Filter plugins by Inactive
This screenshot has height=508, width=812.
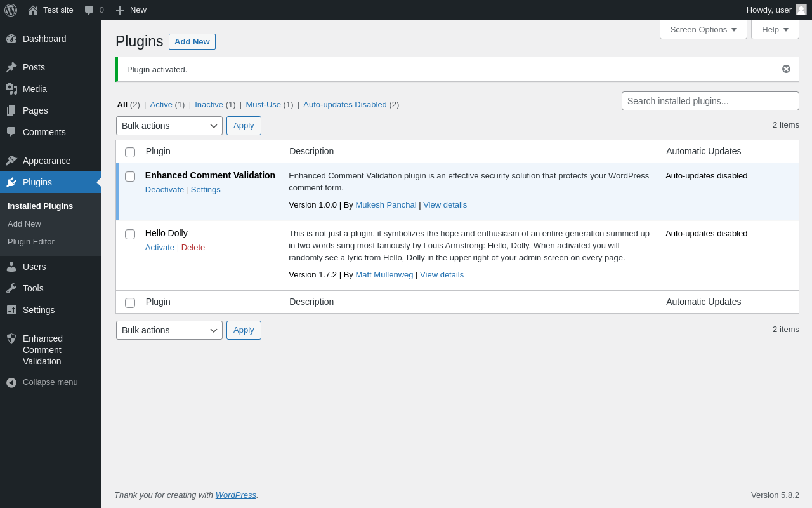(x=209, y=105)
